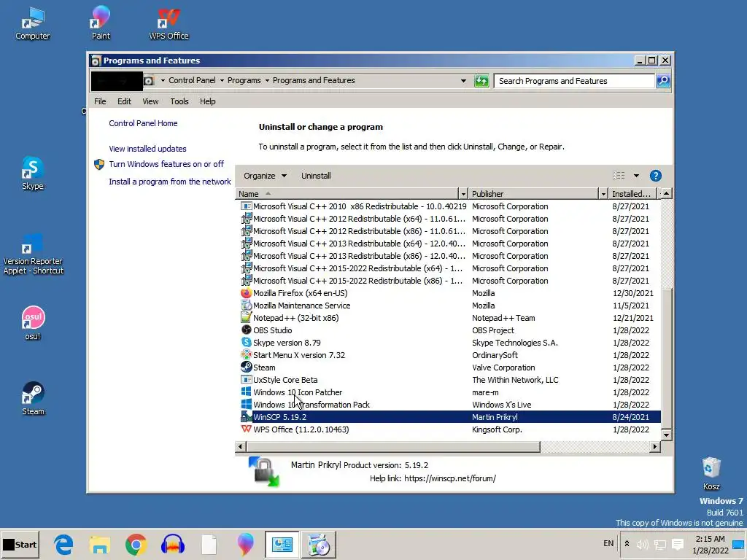The width and height of the screenshot is (747, 560).
Task: Open Version Reporter Applet shortcut
Action: click(x=33, y=254)
